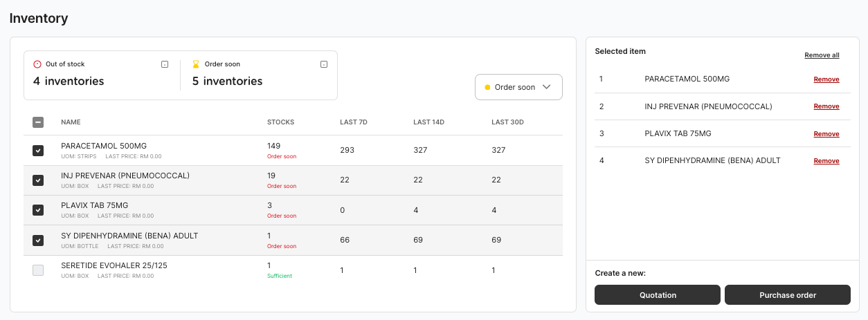
Task: Click the small square icon on Order soon card
Action: tap(324, 64)
